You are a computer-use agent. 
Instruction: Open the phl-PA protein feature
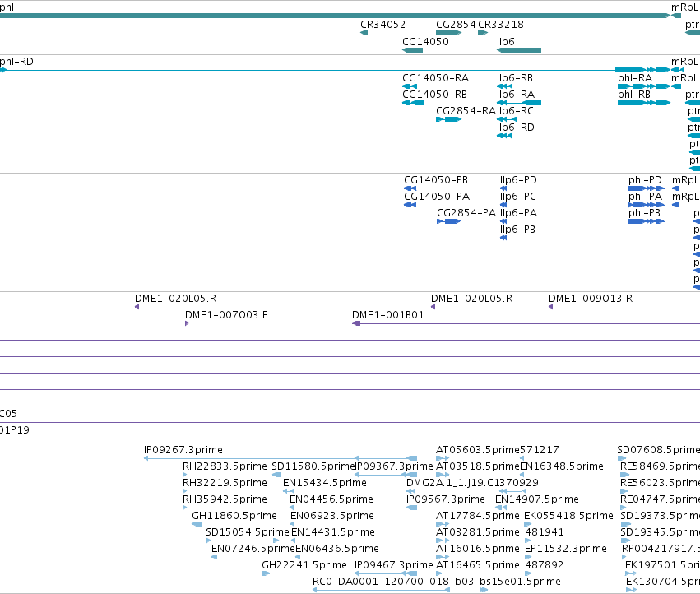point(647,205)
